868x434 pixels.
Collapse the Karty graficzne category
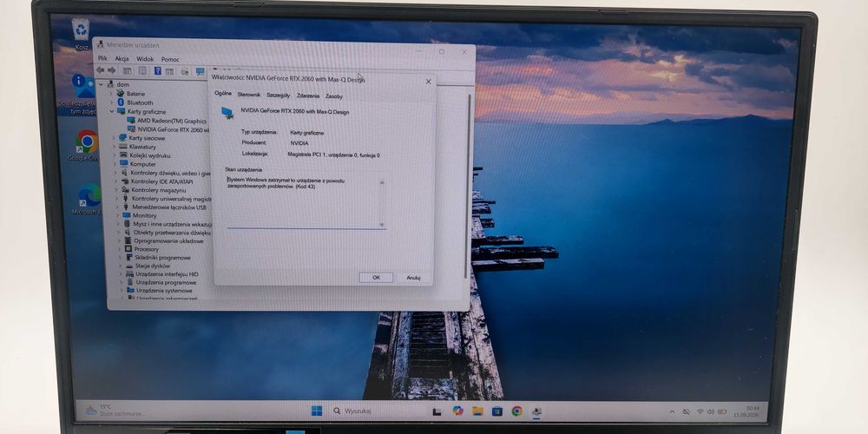(x=111, y=111)
